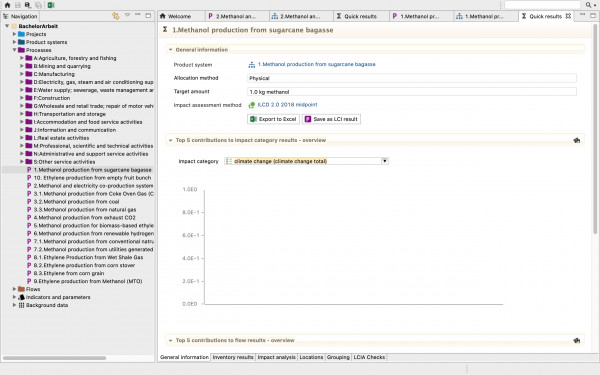Click the search magnifier icon at top right
This screenshot has width=600, height=375.
tap(588, 5)
